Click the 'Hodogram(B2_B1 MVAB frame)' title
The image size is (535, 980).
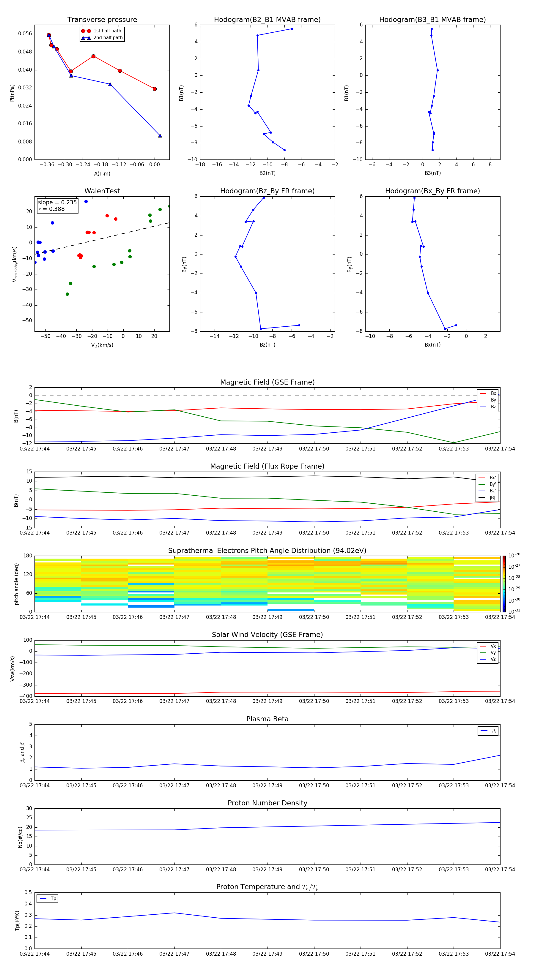coord(267,20)
